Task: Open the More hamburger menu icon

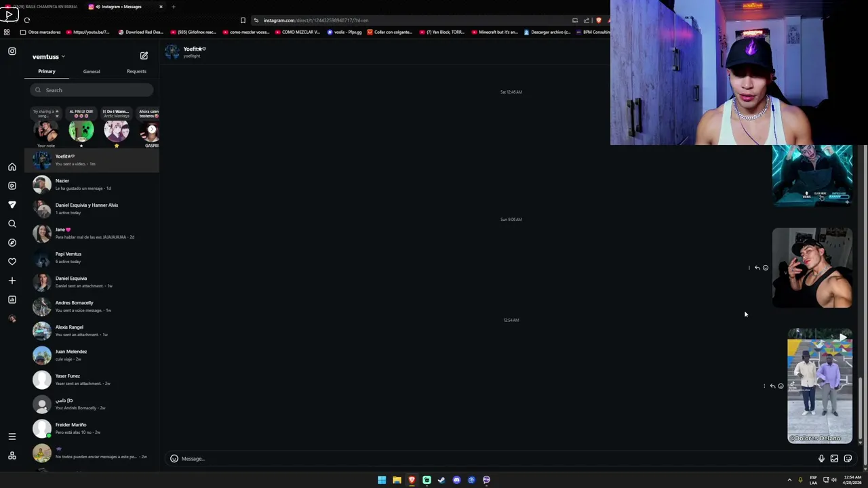Action: pos(12,436)
